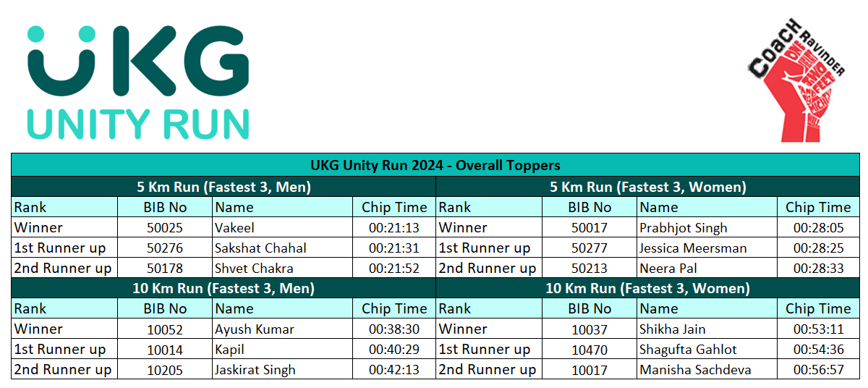
Task: Select BIB number 10470
Action: (590, 349)
